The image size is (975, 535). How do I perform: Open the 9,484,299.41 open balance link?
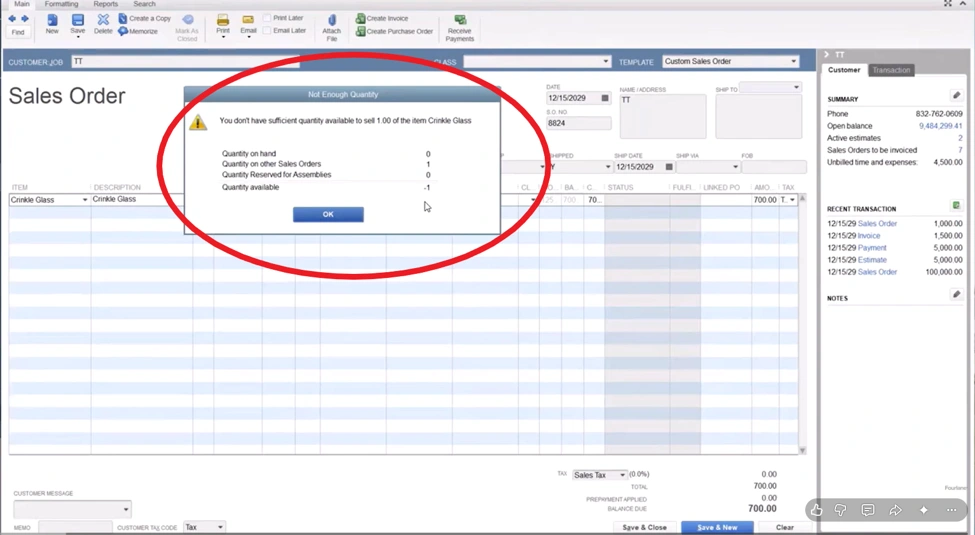[940, 126]
